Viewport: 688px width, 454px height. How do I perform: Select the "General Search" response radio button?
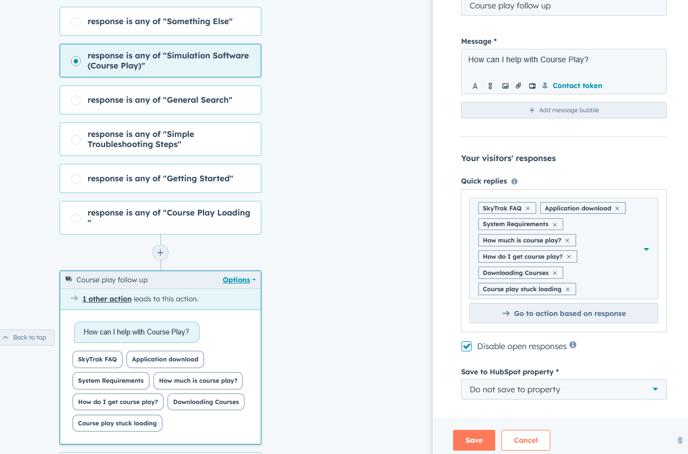pyautogui.click(x=76, y=100)
